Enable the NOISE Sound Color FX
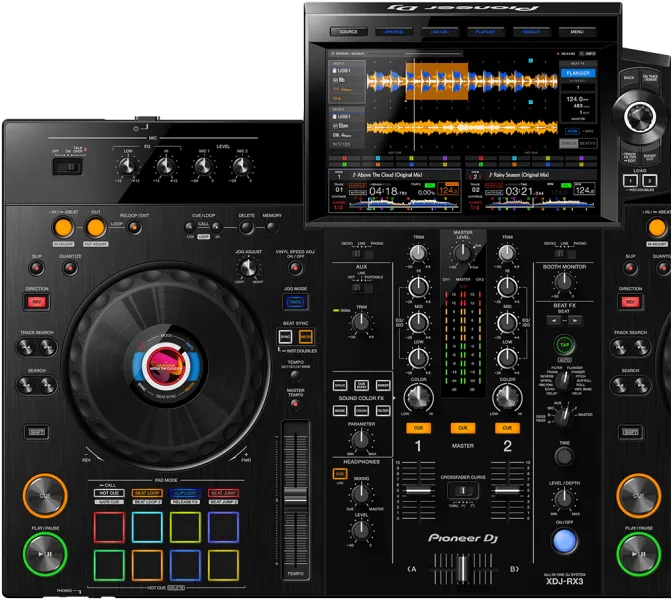The height and width of the screenshot is (600, 671). (340, 411)
